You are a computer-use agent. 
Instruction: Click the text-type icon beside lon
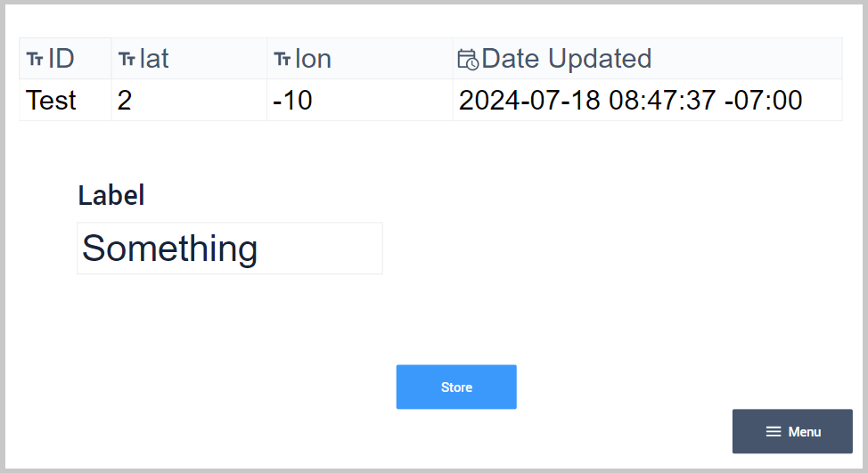tap(283, 60)
